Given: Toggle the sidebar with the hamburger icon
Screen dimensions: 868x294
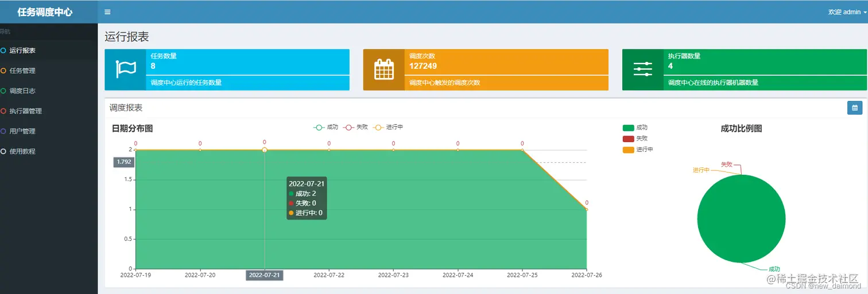Looking at the screenshot, I should (107, 11).
